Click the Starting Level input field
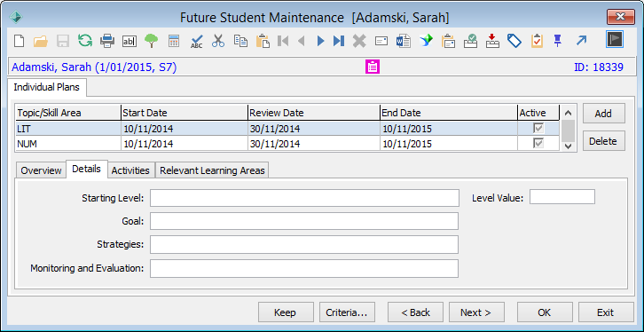 [x=304, y=198]
